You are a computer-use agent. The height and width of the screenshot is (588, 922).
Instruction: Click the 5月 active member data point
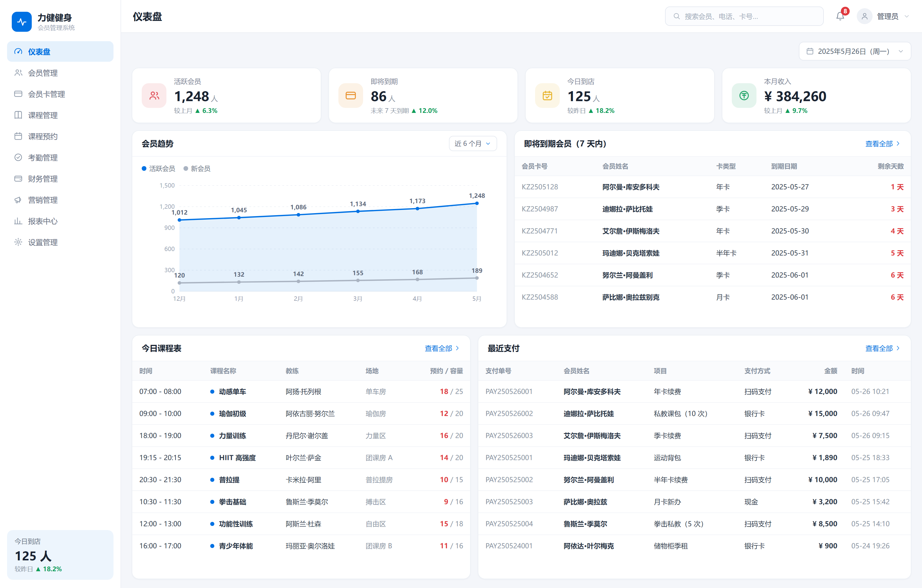[x=476, y=203]
